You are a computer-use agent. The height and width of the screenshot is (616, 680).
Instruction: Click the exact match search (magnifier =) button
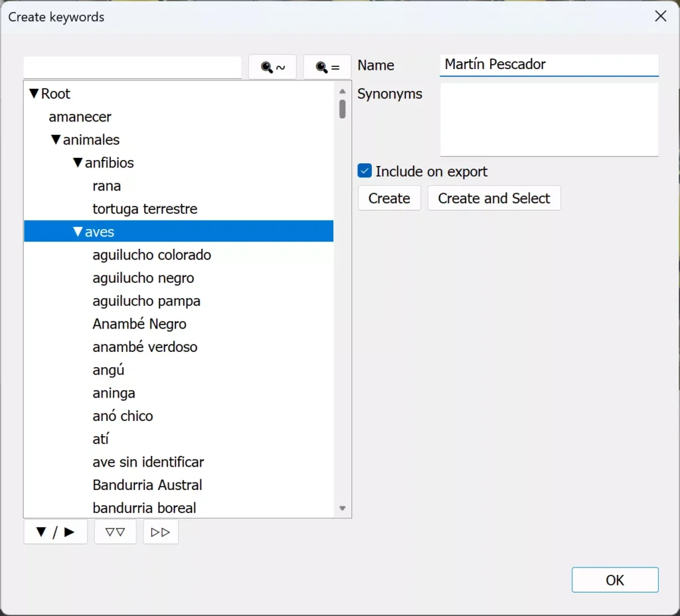coord(327,67)
